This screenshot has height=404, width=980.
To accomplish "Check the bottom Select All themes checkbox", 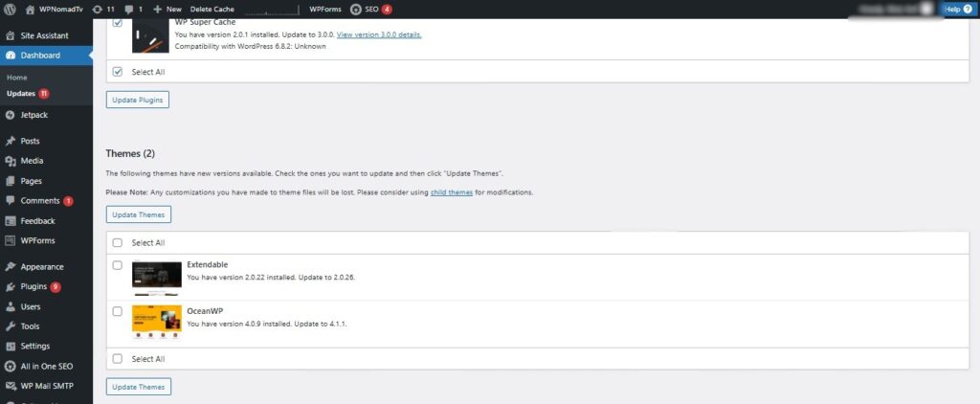I will [118, 359].
